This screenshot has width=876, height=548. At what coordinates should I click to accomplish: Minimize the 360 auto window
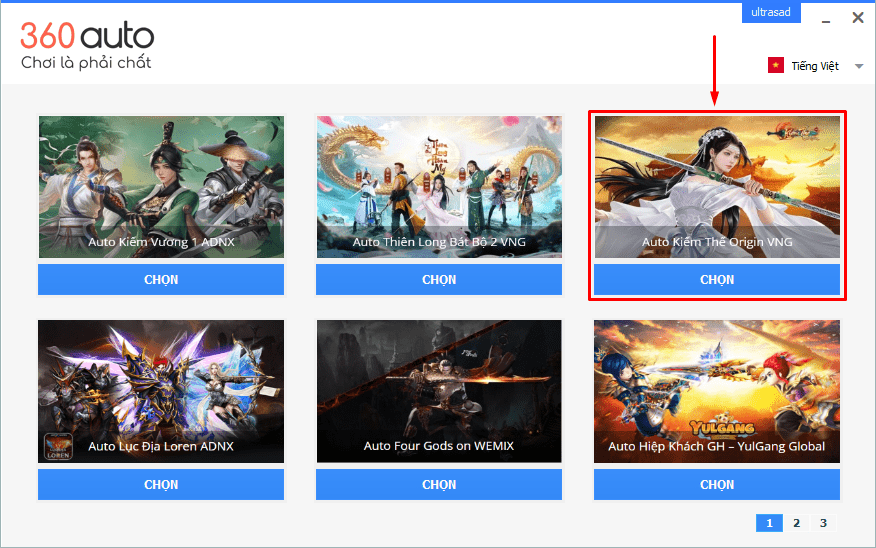[826, 18]
